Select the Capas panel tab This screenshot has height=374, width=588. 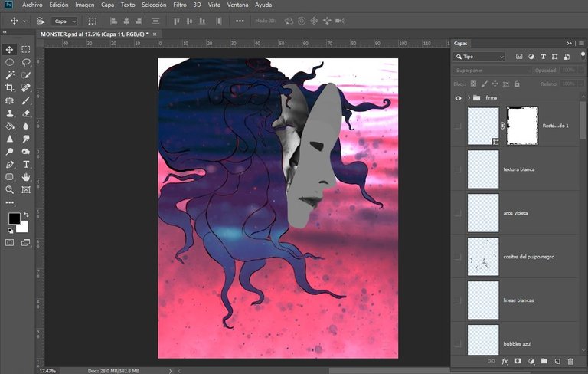(x=460, y=44)
